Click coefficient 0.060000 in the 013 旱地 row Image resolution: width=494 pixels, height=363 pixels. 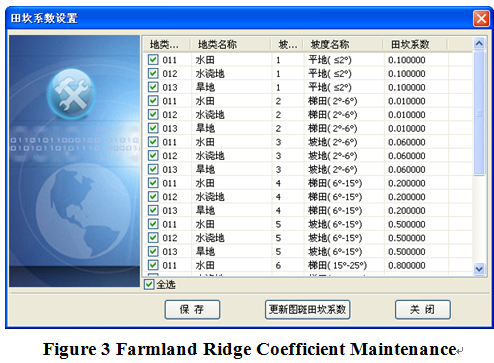pos(407,169)
